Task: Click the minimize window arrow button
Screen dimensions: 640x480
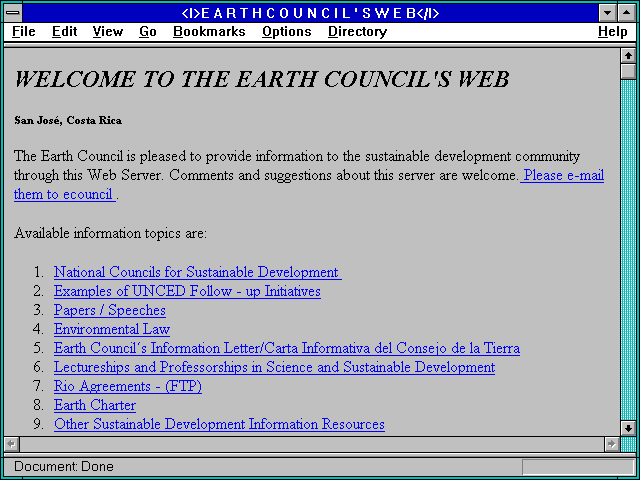Action: tap(607, 13)
